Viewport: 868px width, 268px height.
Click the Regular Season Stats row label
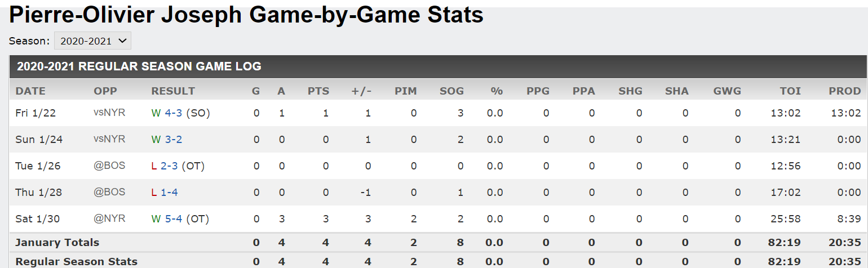tap(77, 262)
